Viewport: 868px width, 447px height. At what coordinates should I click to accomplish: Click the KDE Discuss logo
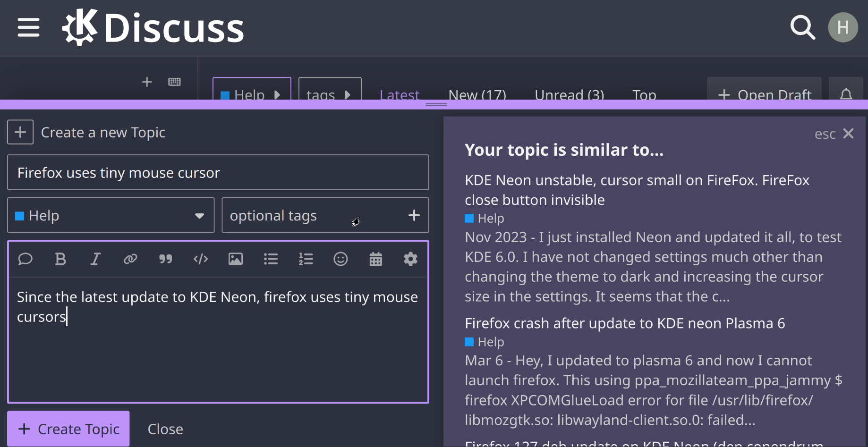(153, 27)
